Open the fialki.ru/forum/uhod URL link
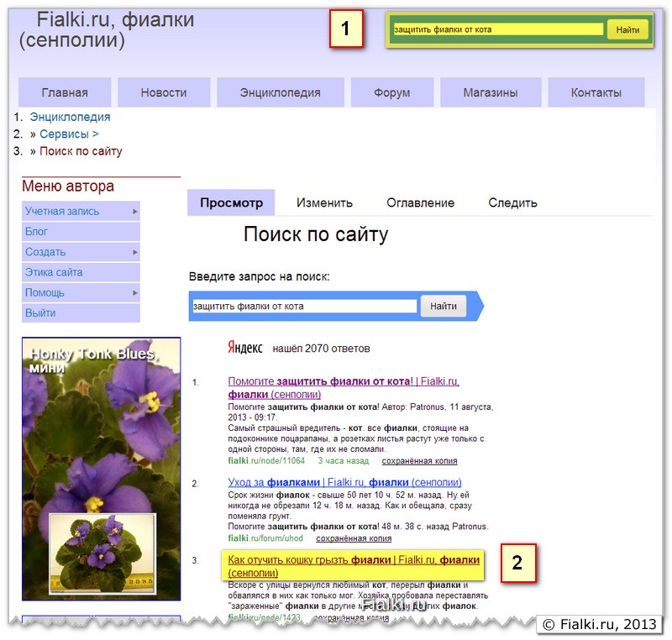This screenshot has height=640, width=672. 265,538
